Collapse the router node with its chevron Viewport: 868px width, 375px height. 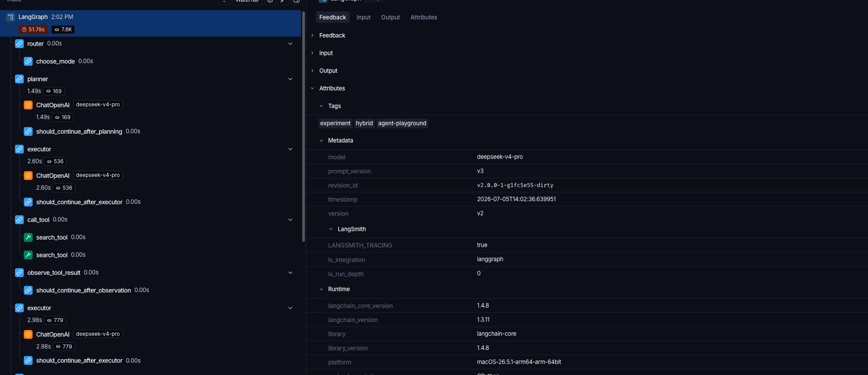(x=290, y=44)
